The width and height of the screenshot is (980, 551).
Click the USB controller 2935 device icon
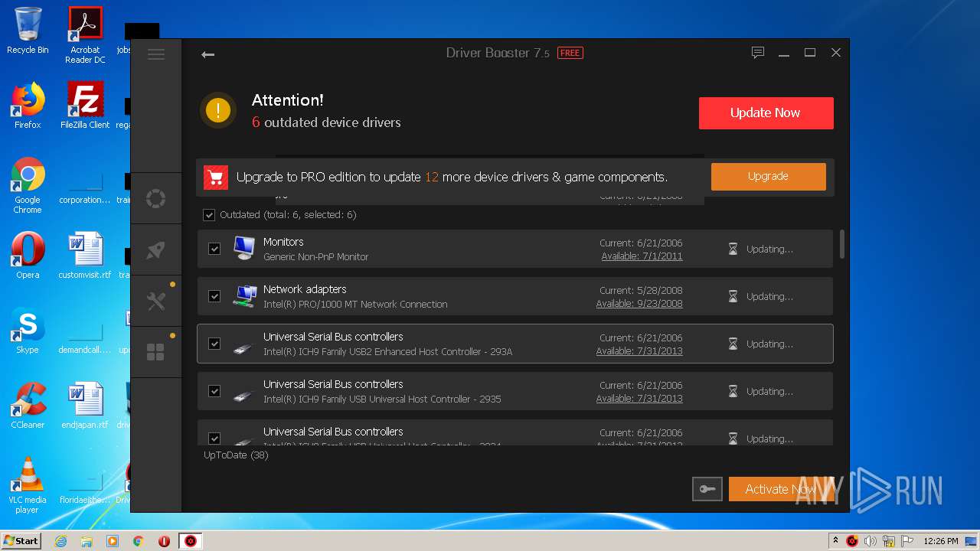pos(243,396)
